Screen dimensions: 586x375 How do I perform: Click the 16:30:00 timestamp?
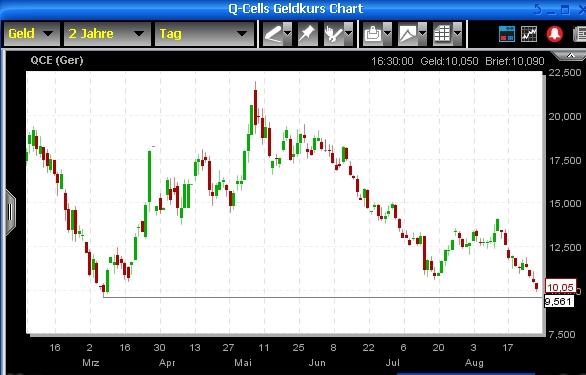(x=392, y=61)
